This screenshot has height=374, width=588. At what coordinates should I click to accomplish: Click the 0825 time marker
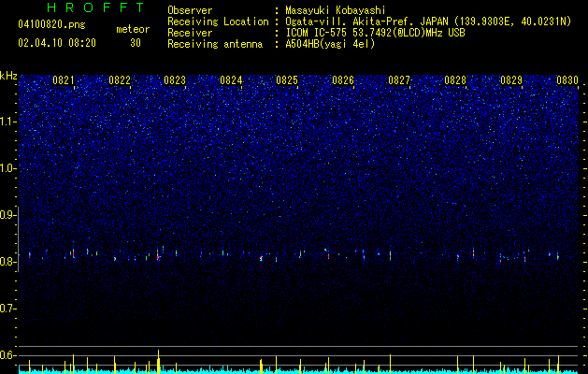coord(287,80)
